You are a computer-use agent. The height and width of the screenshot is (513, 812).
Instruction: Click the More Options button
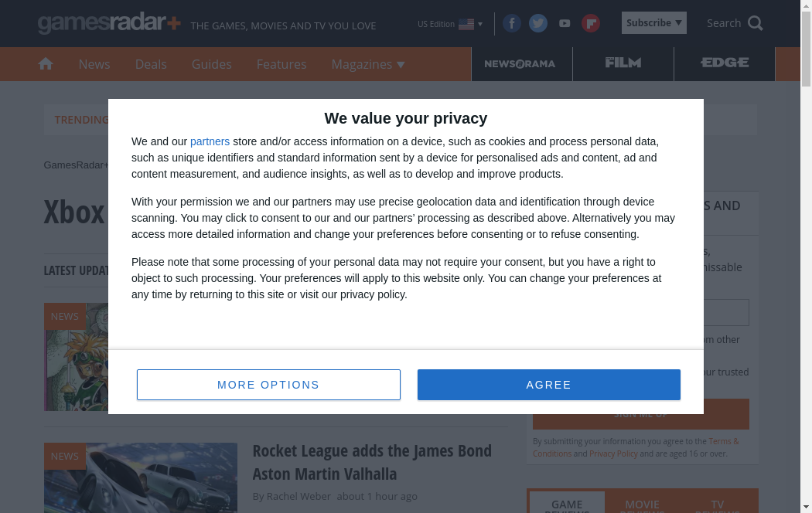click(268, 385)
